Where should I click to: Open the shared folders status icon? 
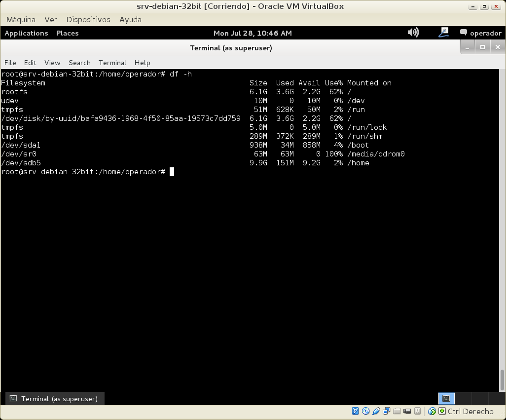click(397, 411)
